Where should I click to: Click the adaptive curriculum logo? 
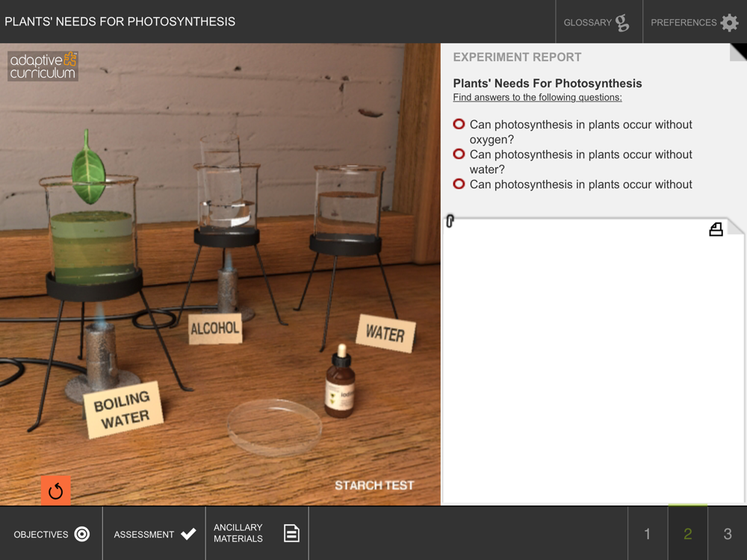point(43,66)
